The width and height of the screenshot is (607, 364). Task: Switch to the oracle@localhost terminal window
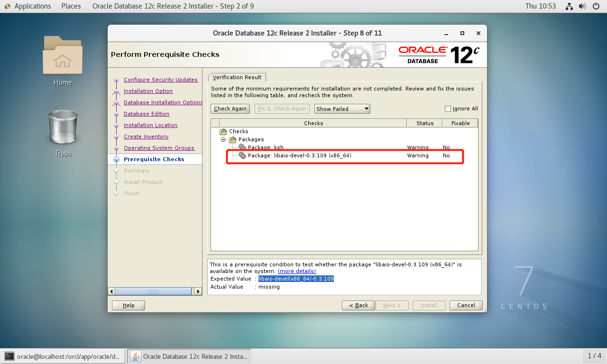[x=64, y=356]
